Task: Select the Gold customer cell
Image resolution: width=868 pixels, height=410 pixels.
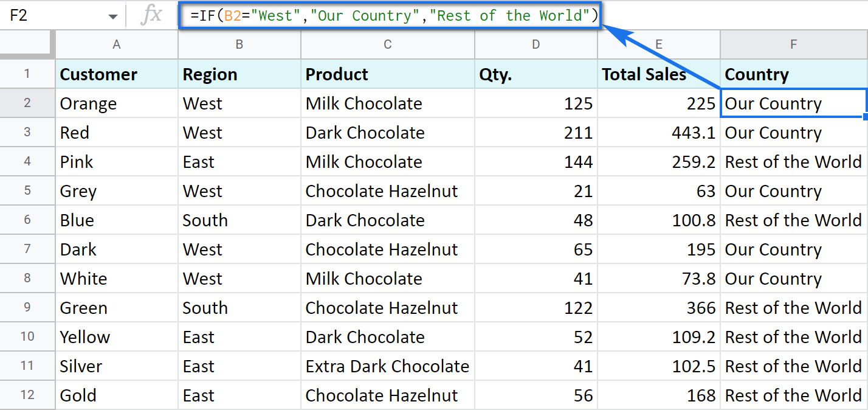Action: click(117, 395)
